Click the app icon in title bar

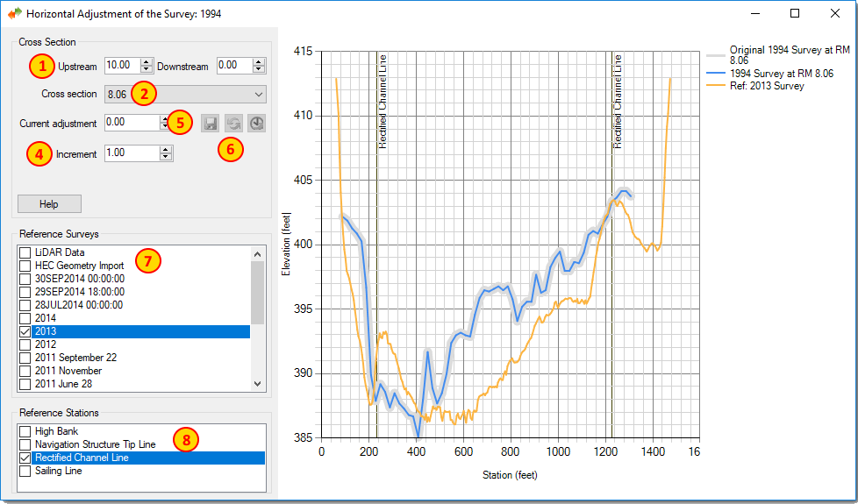pos(15,14)
